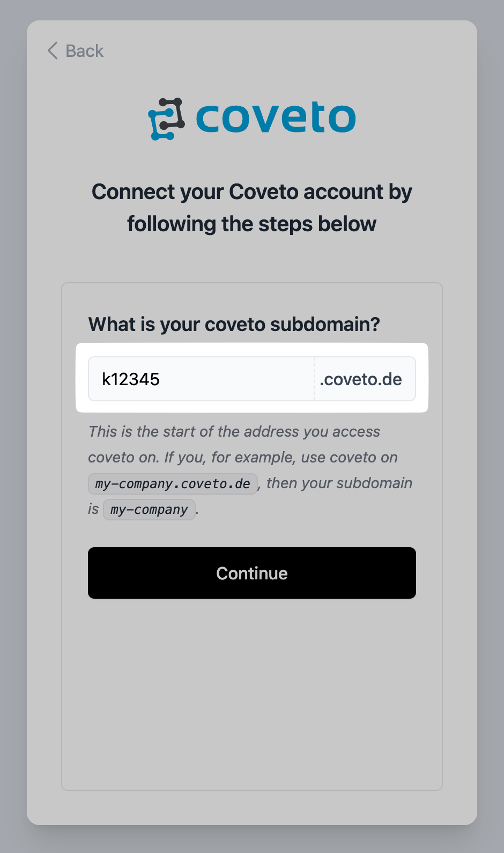Click the "then your subdomain" hint text
The width and height of the screenshot is (504, 853).
pyautogui.click(x=339, y=483)
